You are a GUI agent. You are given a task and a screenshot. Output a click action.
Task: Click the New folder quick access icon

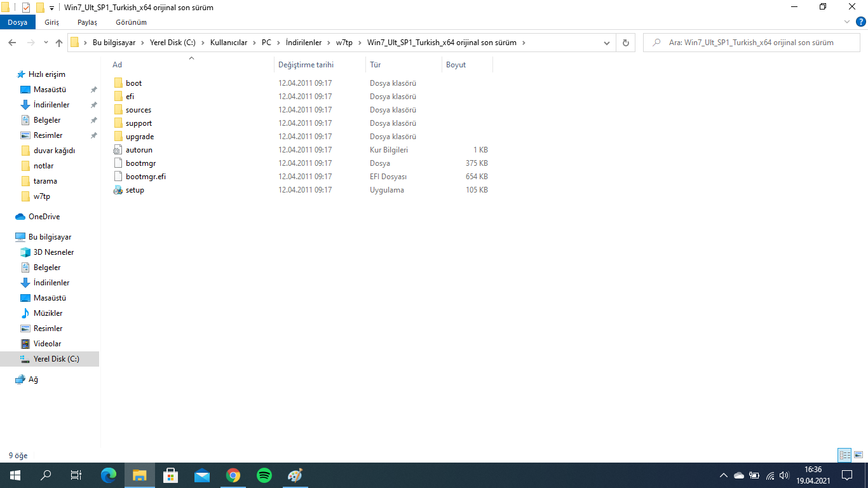[x=40, y=8]
